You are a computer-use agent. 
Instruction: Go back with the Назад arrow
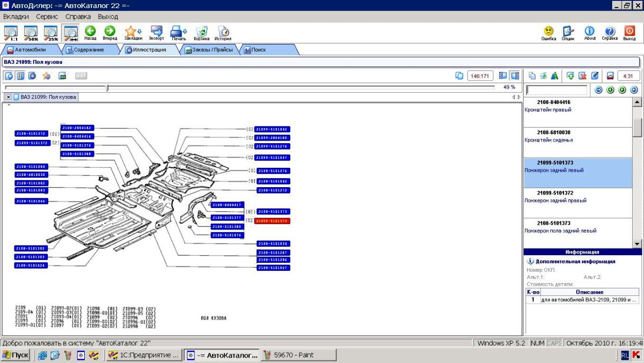click(90, 33)
